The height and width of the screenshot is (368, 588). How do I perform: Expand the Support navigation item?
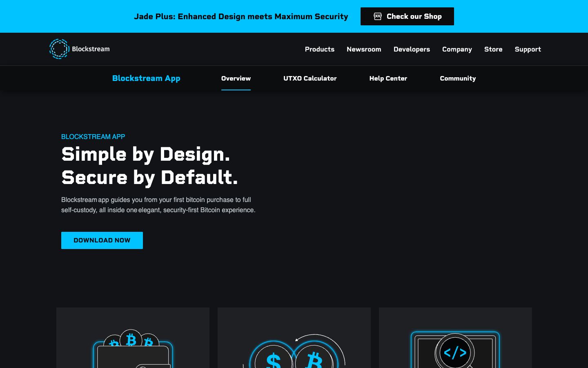pyautogui.click(x=528, y=49)
